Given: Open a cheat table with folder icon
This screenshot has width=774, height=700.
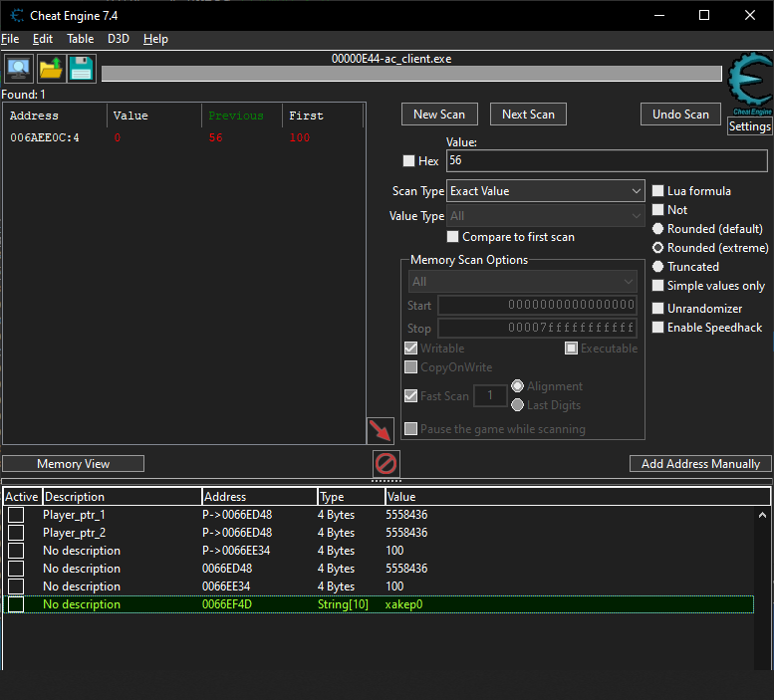Looking at the screenshot, I should click(50, 69).
